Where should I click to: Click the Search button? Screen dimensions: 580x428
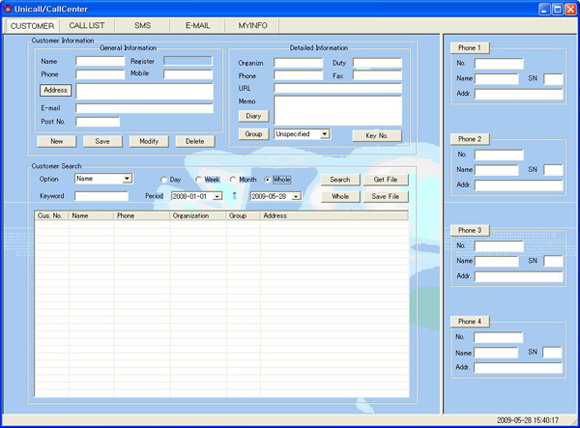pos(340,180)
